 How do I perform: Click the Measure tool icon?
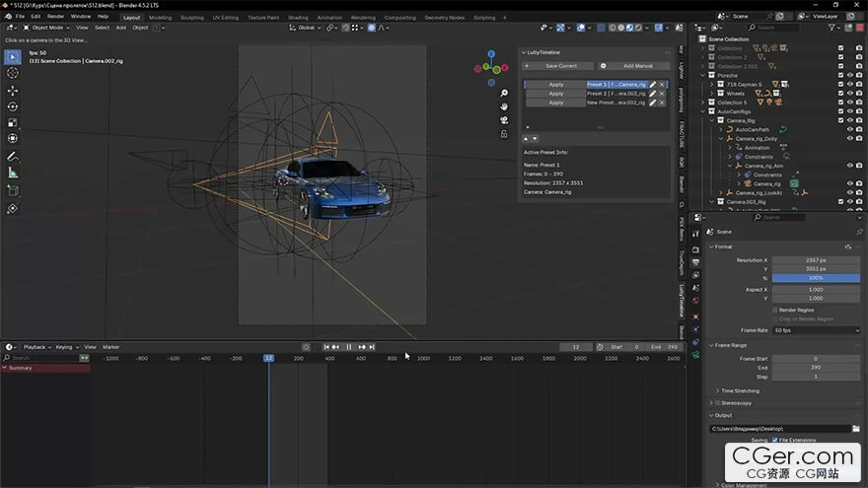coord(13,174)
